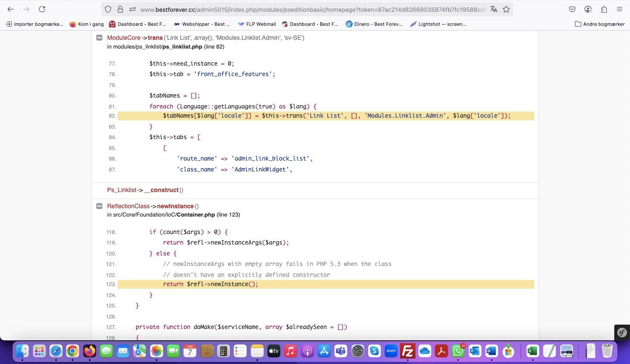Image resolution: width=630 pixels, height=364 pixels.
Task: Reload the current page
Action: tap(42, 9)
